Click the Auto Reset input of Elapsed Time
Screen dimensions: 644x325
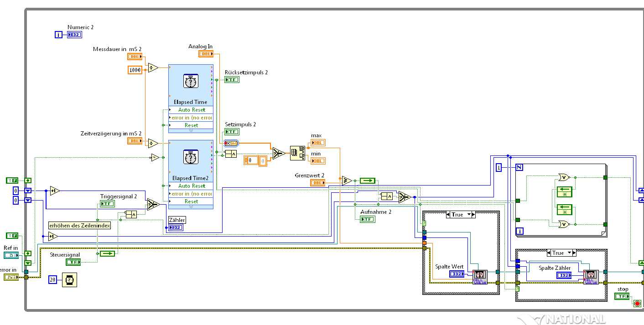click(x=191, y=110)
